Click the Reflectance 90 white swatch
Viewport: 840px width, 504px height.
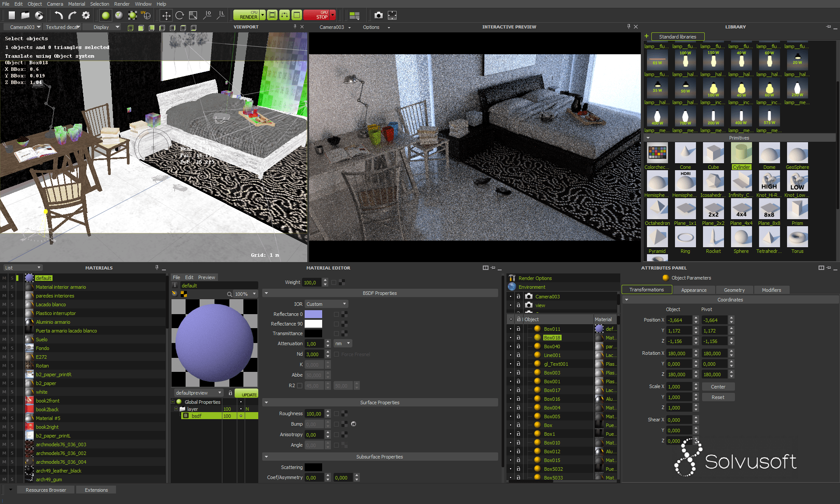click(313, 324)
